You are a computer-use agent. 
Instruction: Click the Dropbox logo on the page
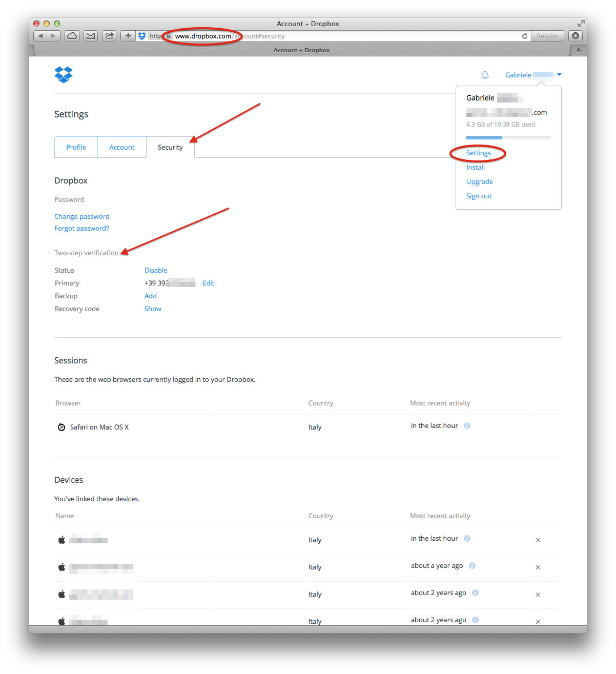(x=64, y=75)
